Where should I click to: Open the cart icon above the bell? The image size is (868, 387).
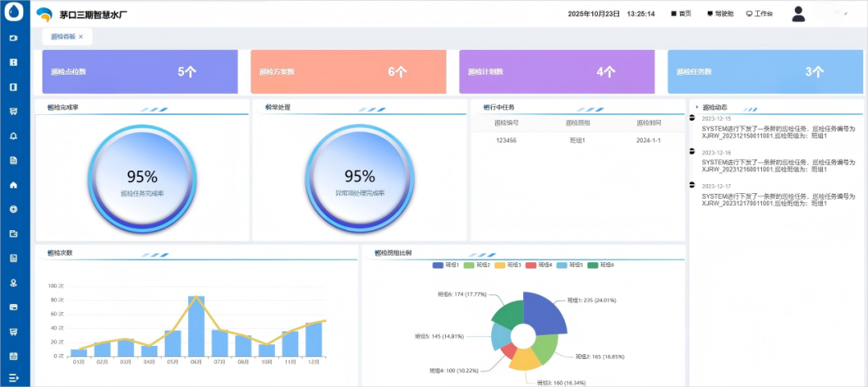[x=14, y=112]
